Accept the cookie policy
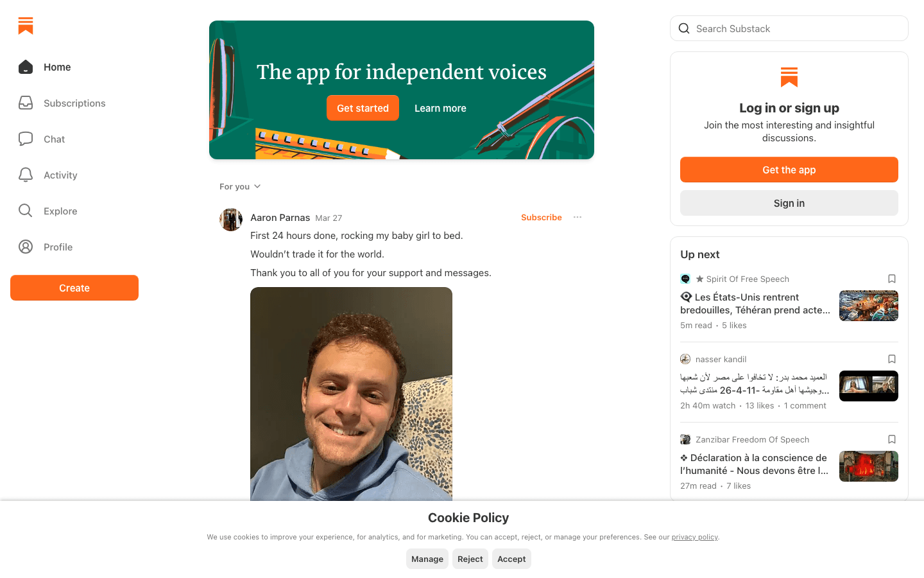 (x=511, y=559)
